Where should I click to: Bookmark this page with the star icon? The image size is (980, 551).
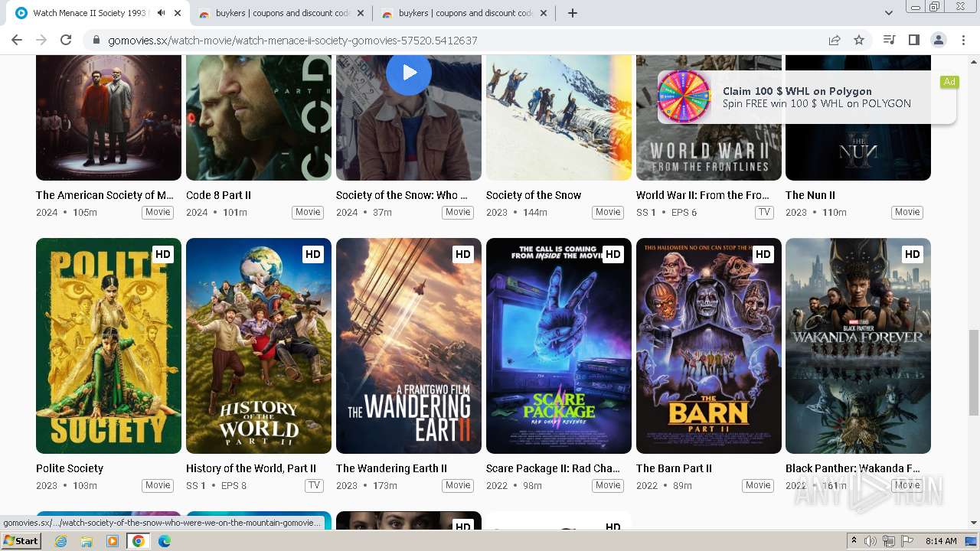pos(859,40)
